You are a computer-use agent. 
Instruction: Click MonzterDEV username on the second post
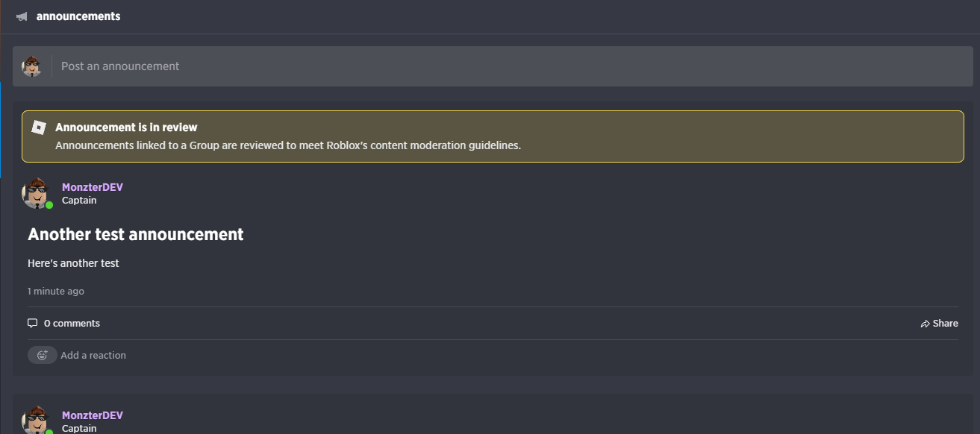pyautogui.click(x=93, y=415)
